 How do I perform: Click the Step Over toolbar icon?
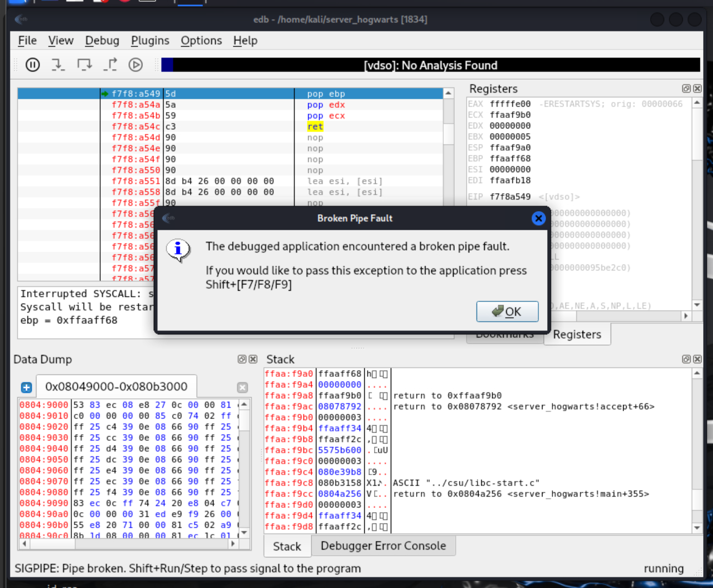84,64
